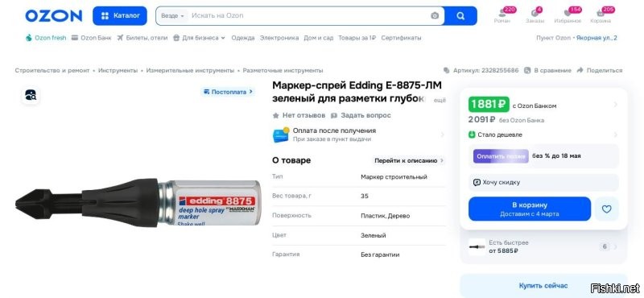644x298 pixels.
Task: Click the 1881₽ Ozon Банк price
Action: point(489,105)
